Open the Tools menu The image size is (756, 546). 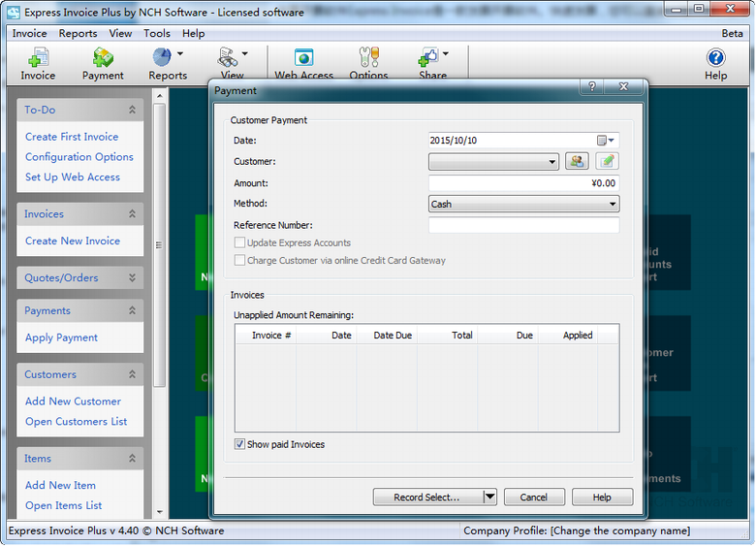157,33
